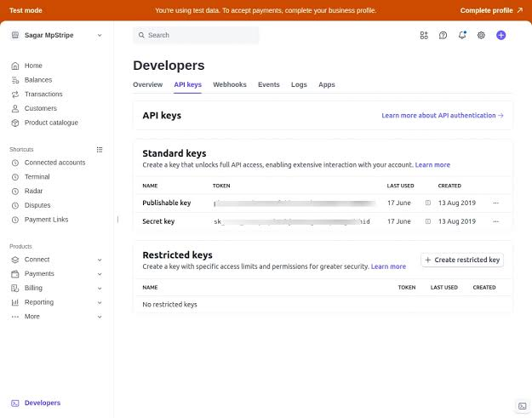Open the apps grid icon in header
The width and height of the screenshot is (532, 418).
(424, 35)
